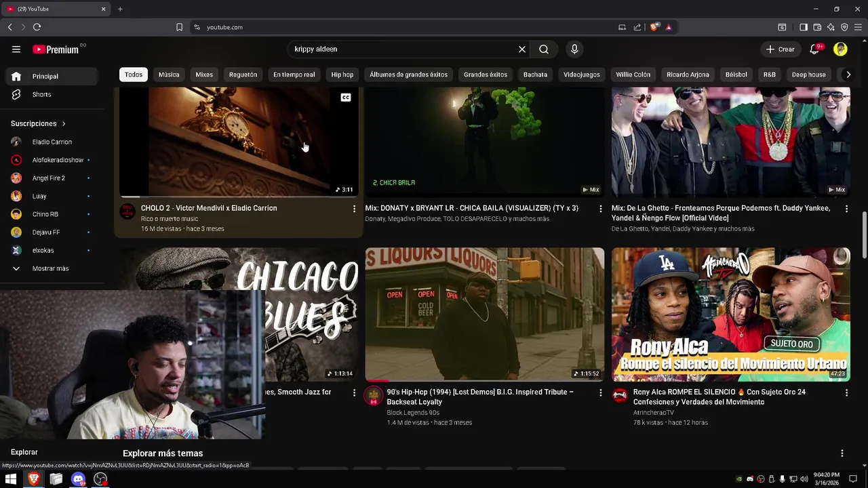This screenshot has width=868, height=488.
Task: Select the Reguetón filter chip
Action: [243, 75]
